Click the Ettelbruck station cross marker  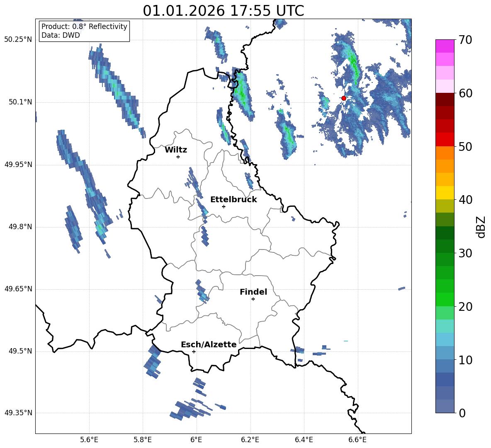coord(224,206)
